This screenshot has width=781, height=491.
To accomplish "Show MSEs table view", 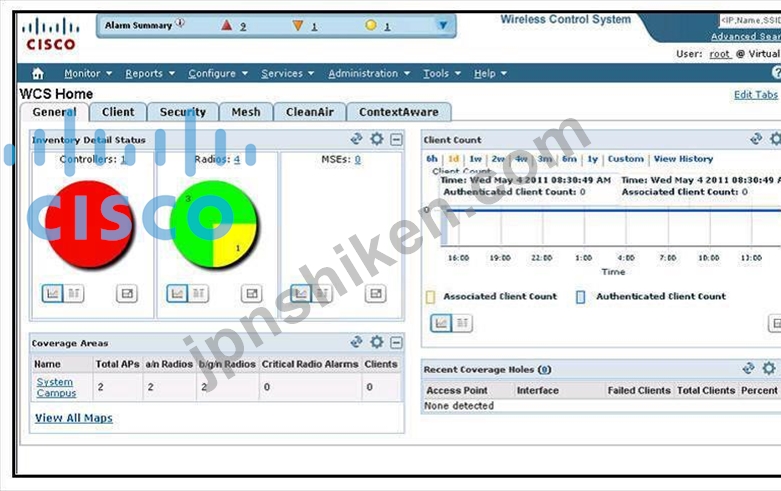I will point(322,293).
